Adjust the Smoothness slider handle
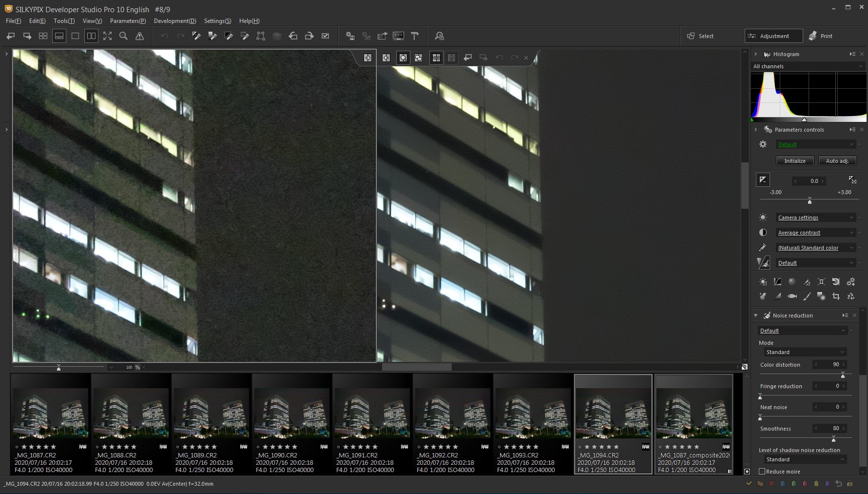 click(833, 439)
